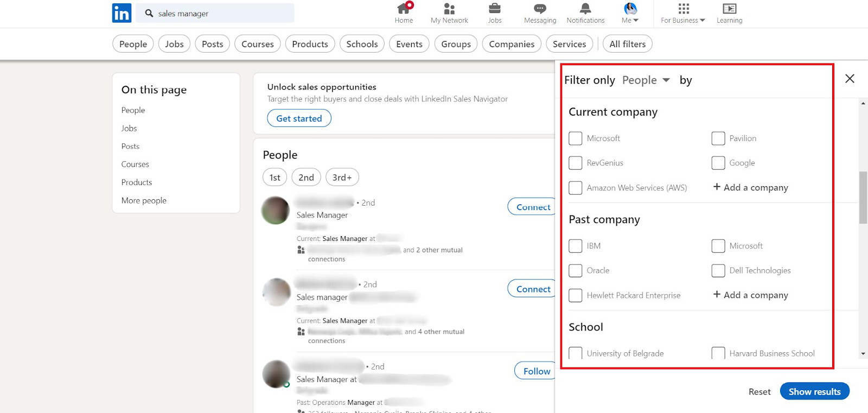Click the search magnifier icon
This screenshot has width=868, height=413.
tap(149, 13)
